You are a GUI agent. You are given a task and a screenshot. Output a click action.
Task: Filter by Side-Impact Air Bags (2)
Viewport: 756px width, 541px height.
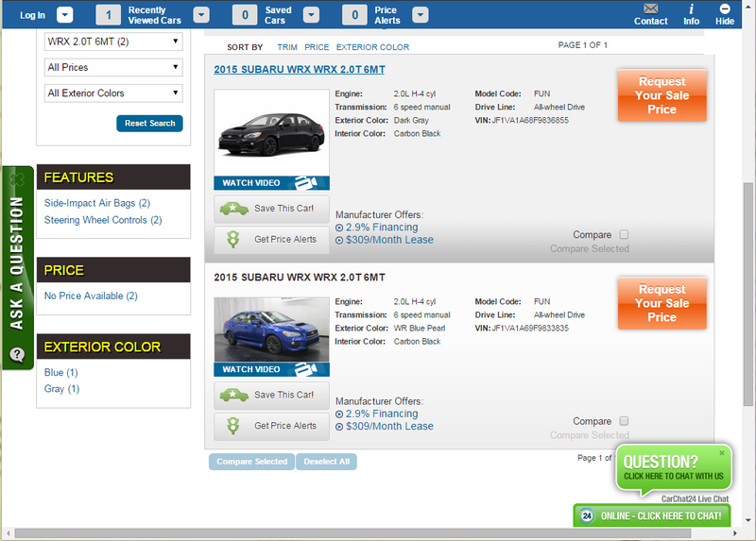(97, 203)
